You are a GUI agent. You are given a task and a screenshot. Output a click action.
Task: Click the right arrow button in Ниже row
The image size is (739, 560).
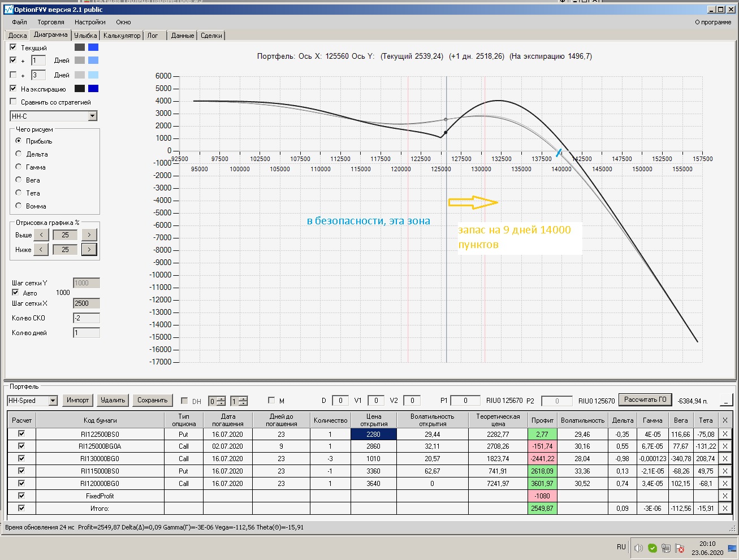[89, 249]
